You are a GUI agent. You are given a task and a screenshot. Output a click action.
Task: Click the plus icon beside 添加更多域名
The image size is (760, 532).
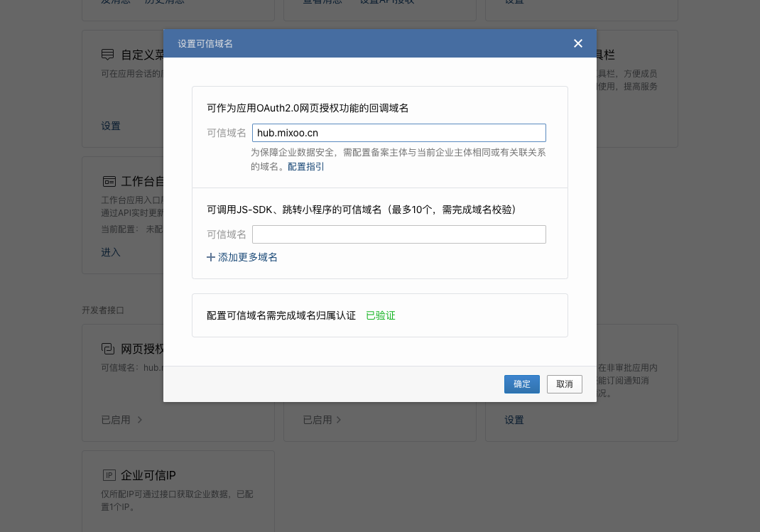211,257
